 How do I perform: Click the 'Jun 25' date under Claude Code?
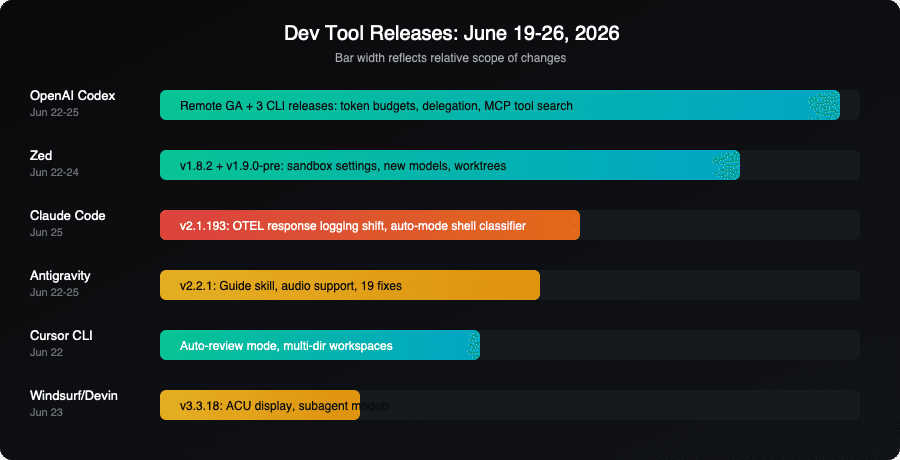pyautogui.click(x=46, y=233)
